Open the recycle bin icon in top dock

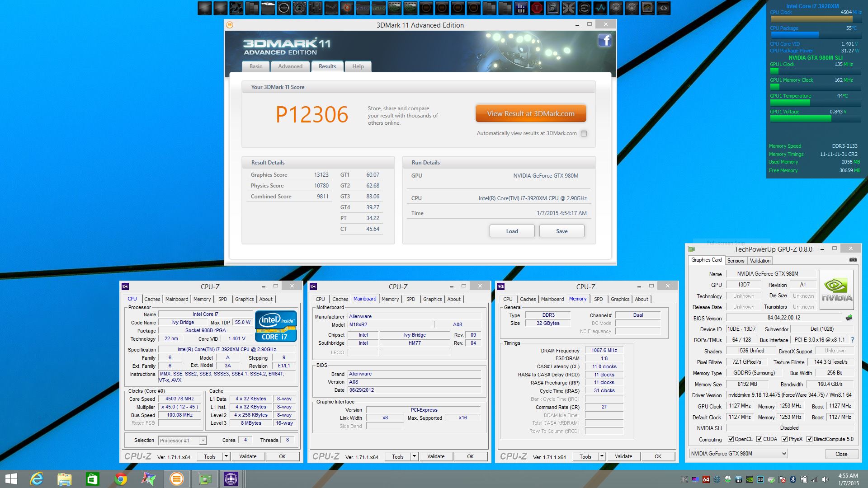663,8
